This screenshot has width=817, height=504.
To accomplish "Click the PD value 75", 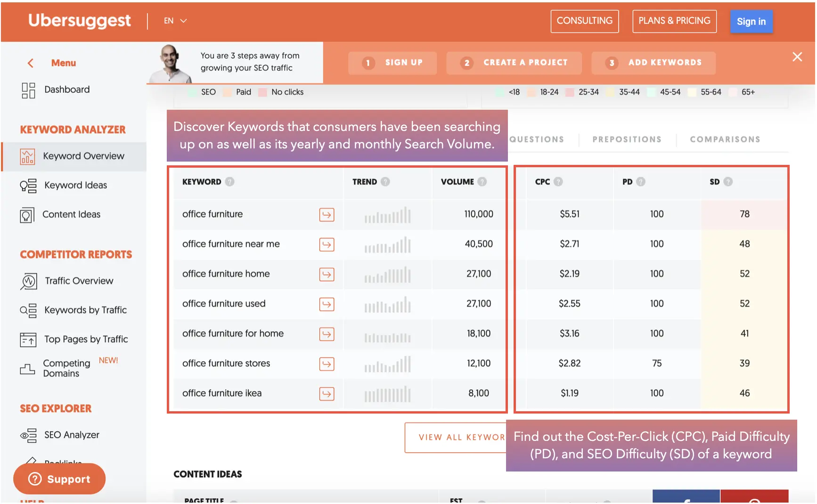I will point(656,364).
